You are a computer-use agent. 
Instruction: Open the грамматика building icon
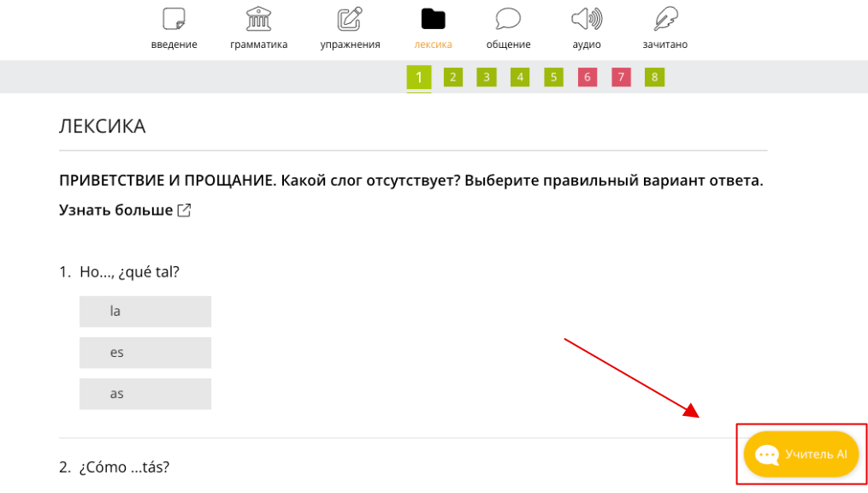point(258,19)
